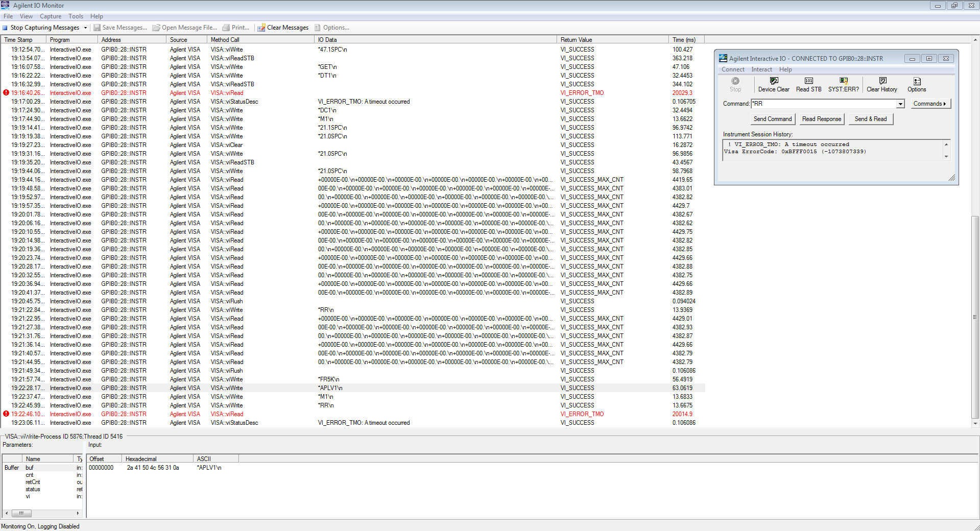Click Interactive IO window resize grip
980x531 pixels.
click(952, 178)
